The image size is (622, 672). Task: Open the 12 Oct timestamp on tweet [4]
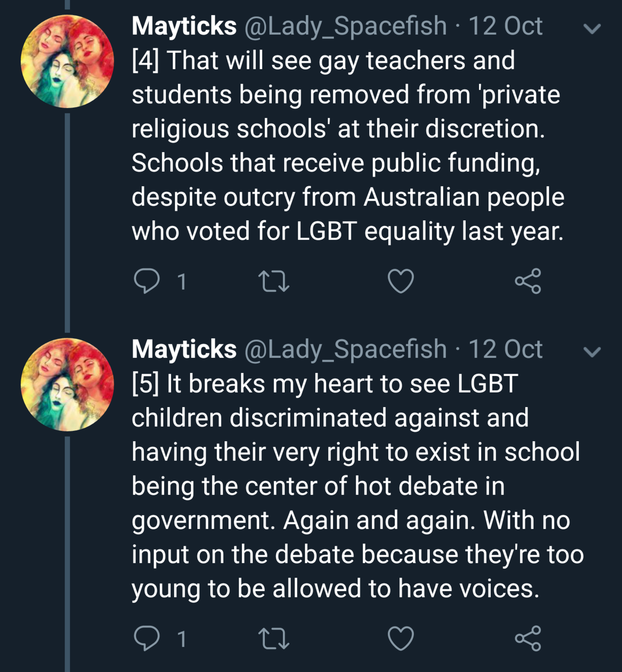pos(505,26)
